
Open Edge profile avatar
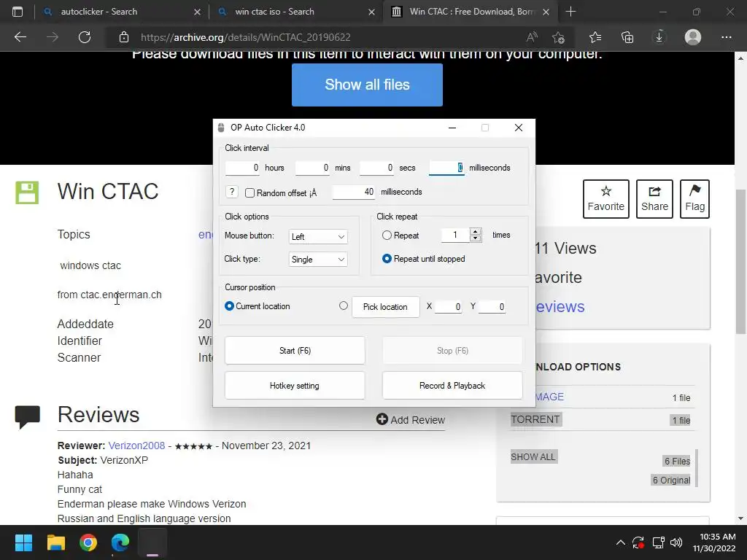(693, 37)
